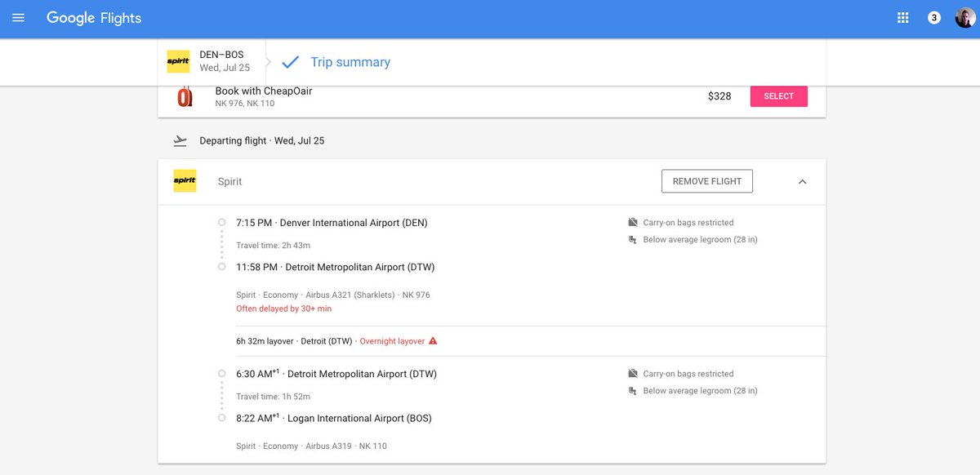Collapse the Spirit flight details chevron

pyautogui.click(x=802, y=181)
